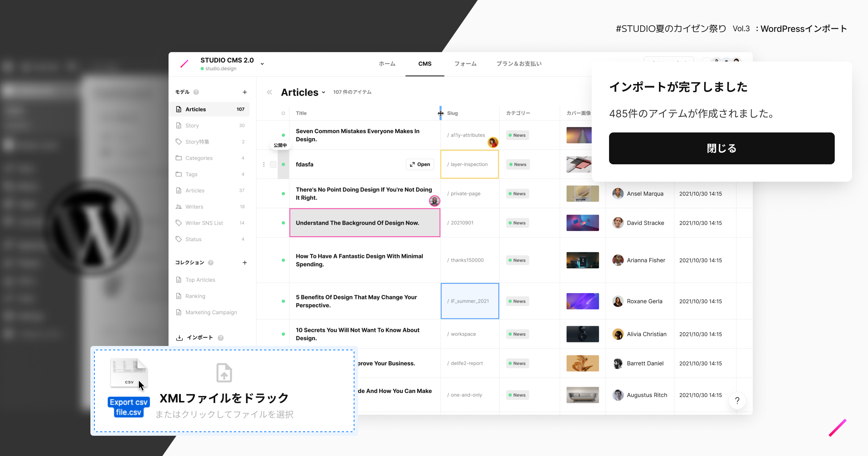
Task: Click collaborator avatar beside a11y-attributes slug
Action: coord(493,142)
